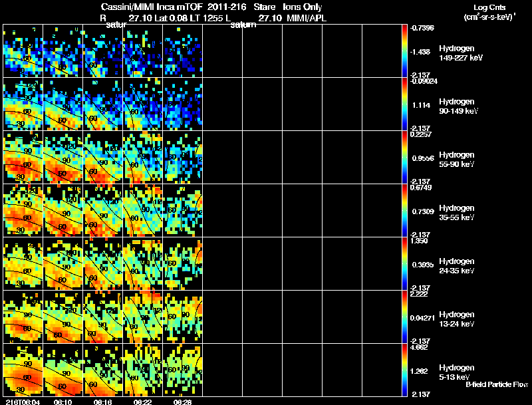The height and width of the screenshot is (405, 532).
Task: Click the 06:10 time label
Action: [x=63, y=402]
